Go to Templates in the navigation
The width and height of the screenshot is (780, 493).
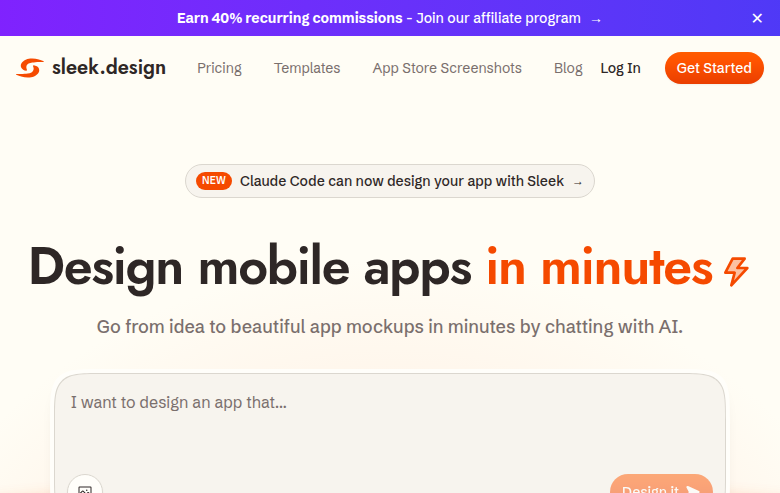307,68
